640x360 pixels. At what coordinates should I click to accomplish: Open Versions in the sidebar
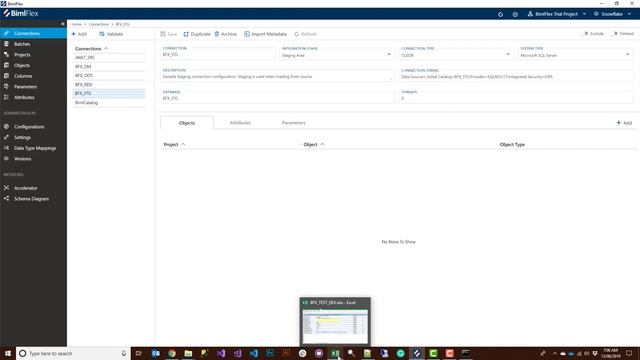click(x=22, y=159)
